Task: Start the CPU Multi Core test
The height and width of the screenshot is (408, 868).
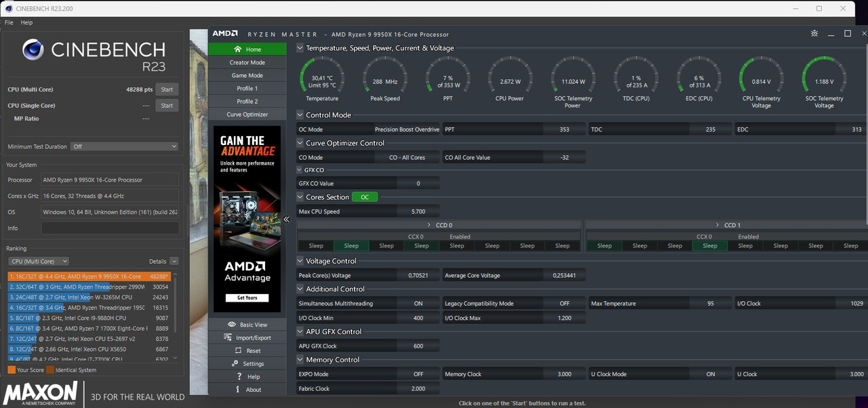Action: pos(167,89)
